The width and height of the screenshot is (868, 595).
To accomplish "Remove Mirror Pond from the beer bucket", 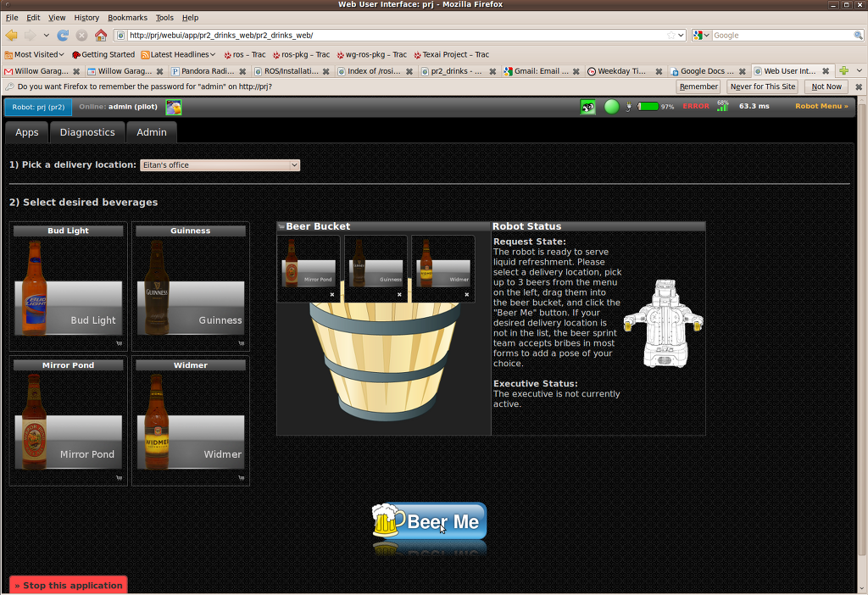I will pos(332,295).
